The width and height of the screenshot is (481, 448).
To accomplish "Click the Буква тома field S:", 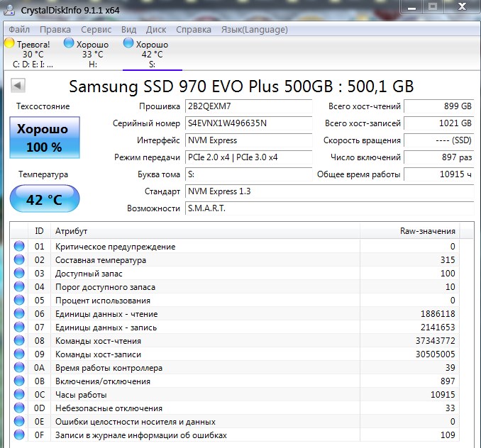I will click(x=249, y=174).
